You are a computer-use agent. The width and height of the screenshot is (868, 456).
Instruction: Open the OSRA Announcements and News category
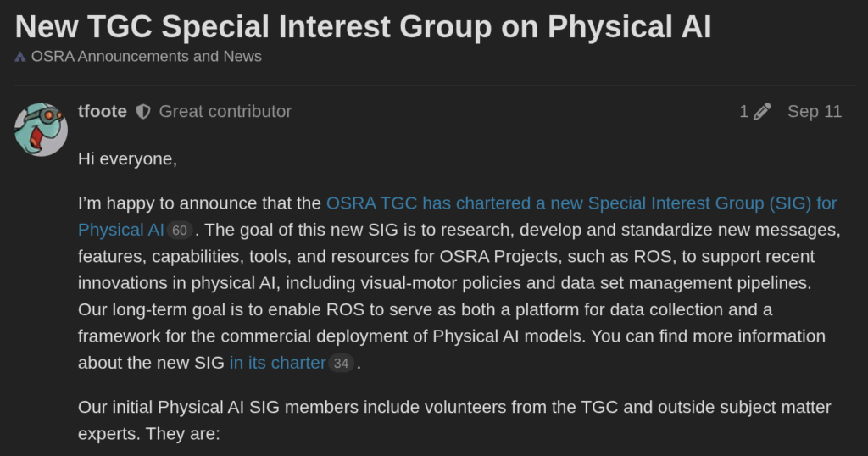click(x=146, y=57)
